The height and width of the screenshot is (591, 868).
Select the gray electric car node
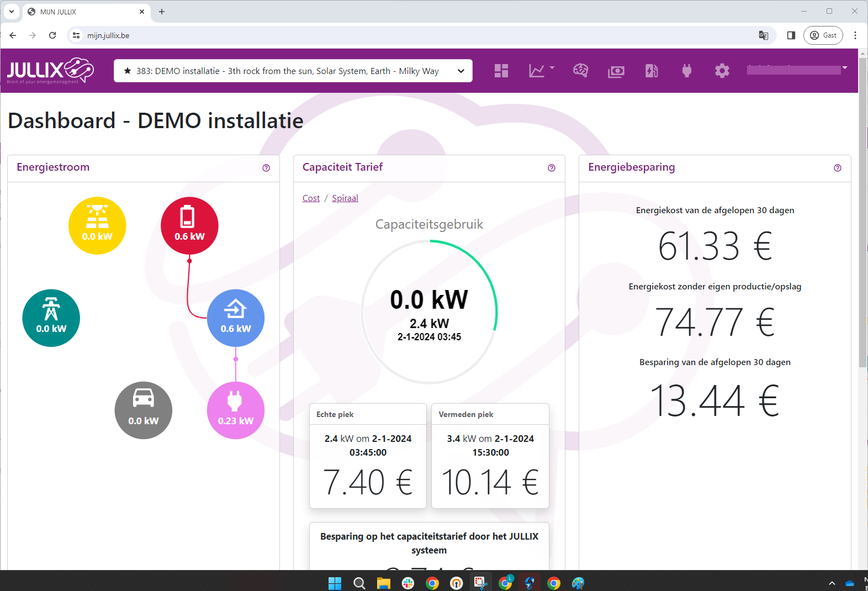tap(144, 410)
